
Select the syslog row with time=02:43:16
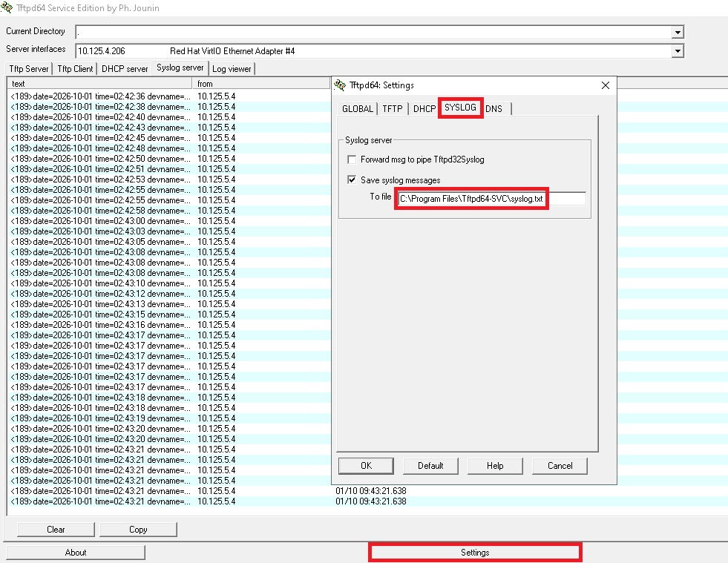pyautogui.click(x=169, y=325)
